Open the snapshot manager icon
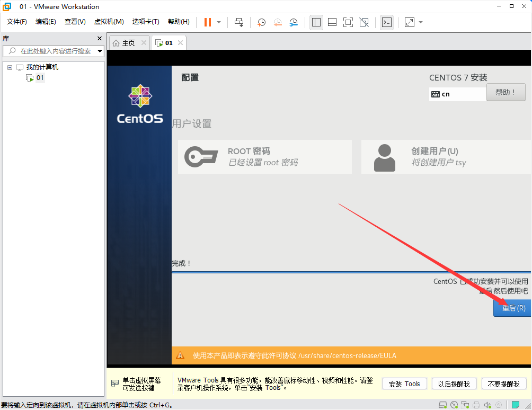This screenshot has height=410, width=532. (294, 22)
